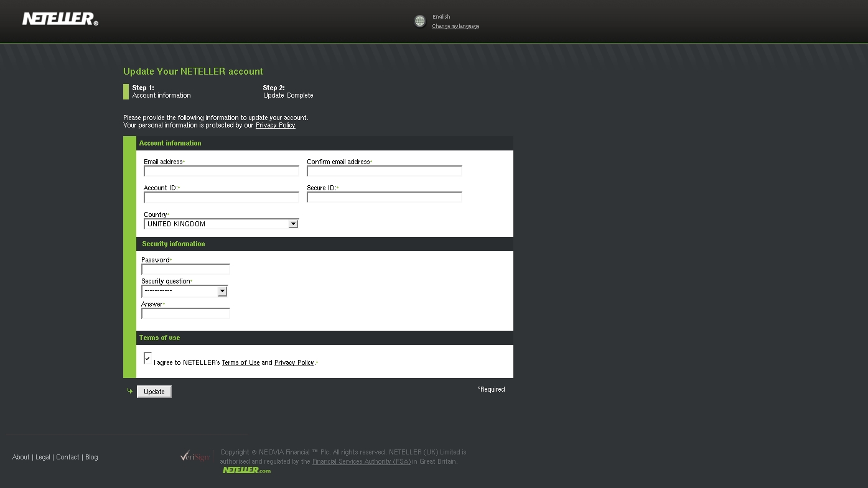Focus the security Answer field
Viewport: 868px width, 488px height.
pos(185,313)
